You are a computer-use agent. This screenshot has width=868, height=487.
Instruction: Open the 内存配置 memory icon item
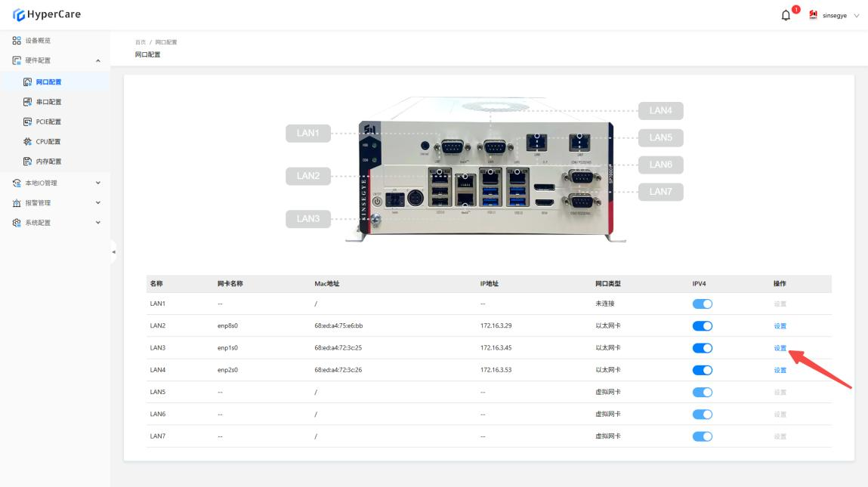click(x=27, y=162)
